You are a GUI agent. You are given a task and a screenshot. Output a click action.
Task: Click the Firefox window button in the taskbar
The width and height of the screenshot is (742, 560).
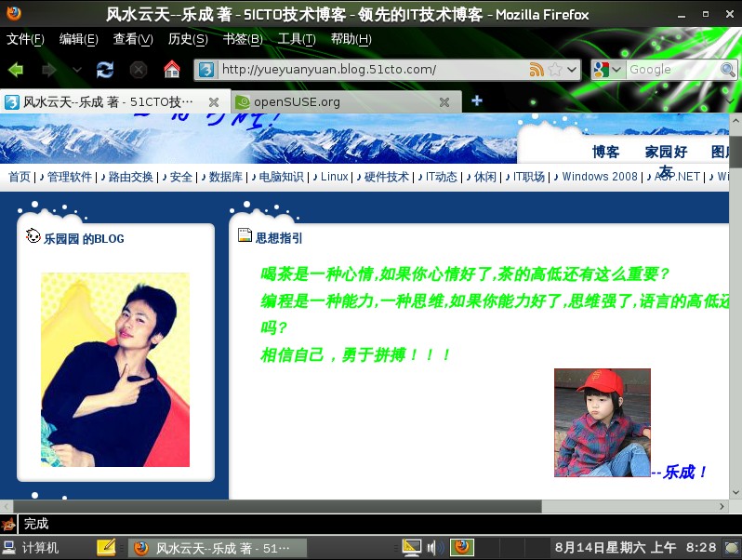218,548
